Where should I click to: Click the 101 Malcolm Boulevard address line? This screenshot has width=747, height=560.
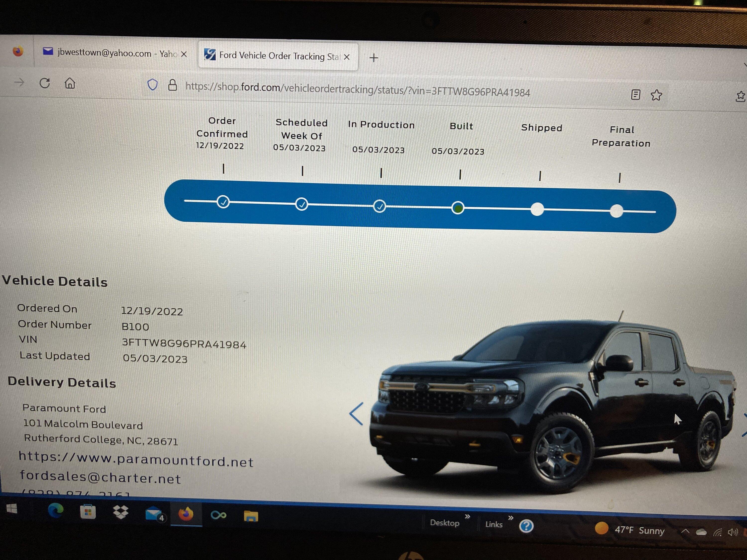point(83,424)
